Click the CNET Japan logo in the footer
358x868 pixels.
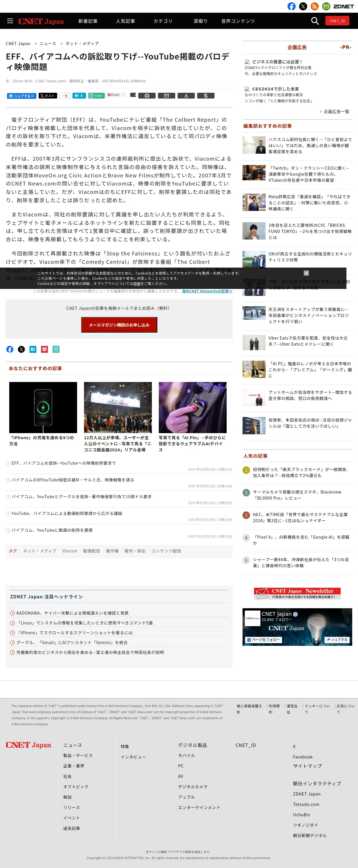(x=29, y=745)
